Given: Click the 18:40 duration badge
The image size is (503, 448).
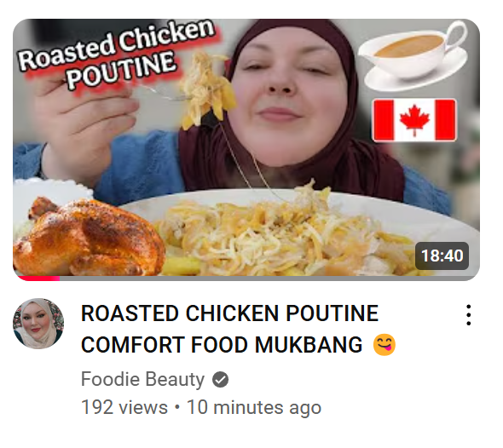Looking at the screenshot, I should [442, 256].
